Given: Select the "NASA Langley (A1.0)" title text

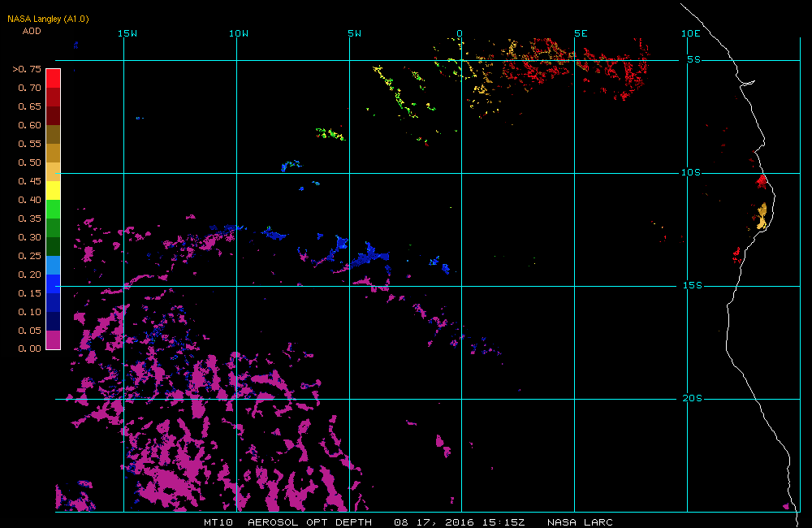Looking at the screenshot, I should tap(48, 19).
